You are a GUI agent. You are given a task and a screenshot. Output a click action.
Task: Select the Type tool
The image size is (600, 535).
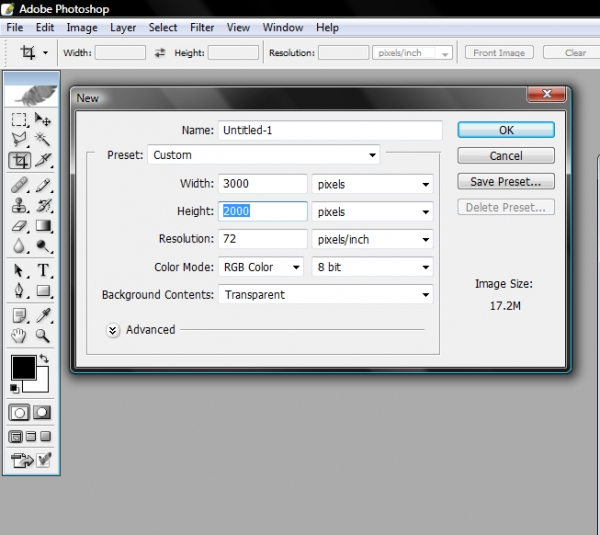(x=42, y=271)
